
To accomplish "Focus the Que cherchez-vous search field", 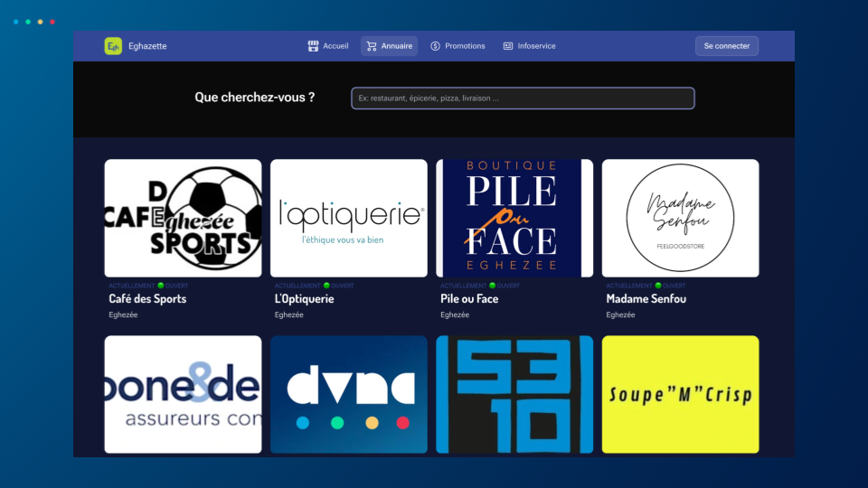I will tap(523, 99).
